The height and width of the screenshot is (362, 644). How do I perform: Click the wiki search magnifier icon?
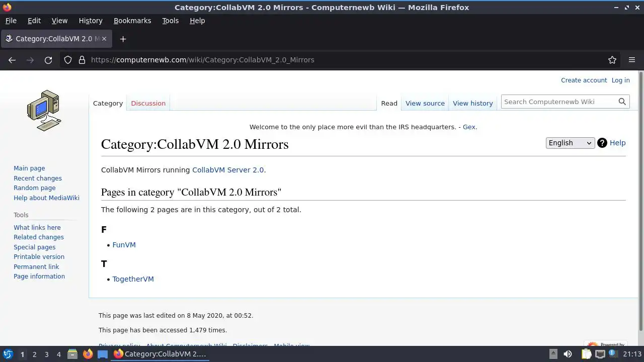[x=622, y=102]
